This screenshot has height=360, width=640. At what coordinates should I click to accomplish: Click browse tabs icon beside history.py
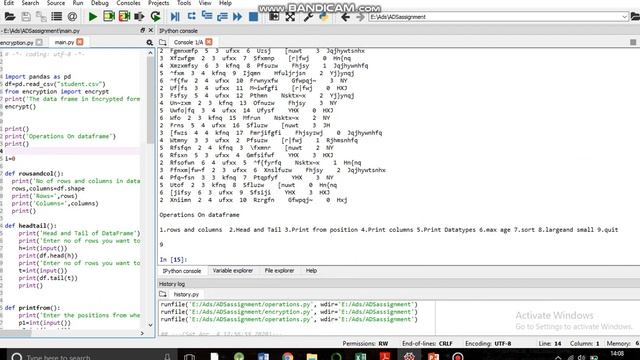(x=162, y=294)
